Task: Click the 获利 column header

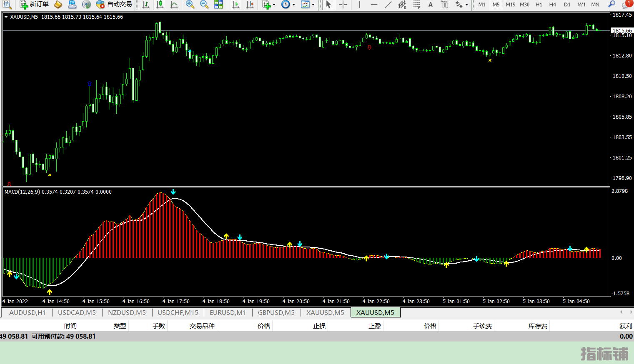Action: point(626,326)
